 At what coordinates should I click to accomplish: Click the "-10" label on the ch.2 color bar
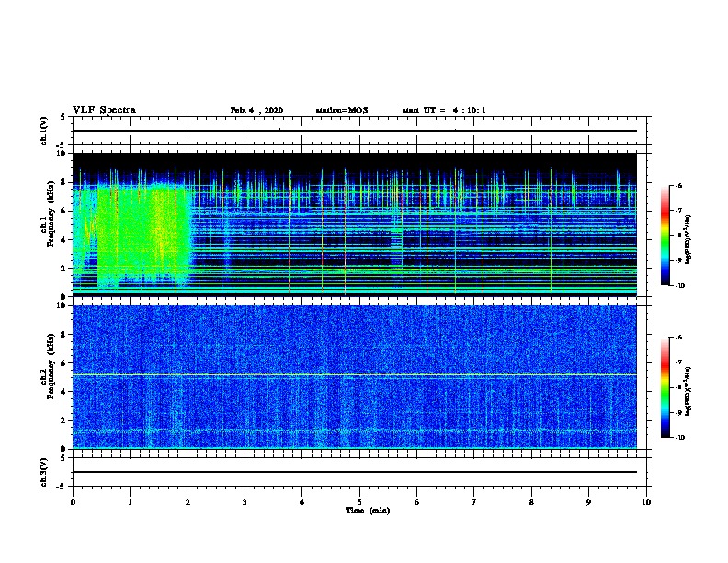679,438
